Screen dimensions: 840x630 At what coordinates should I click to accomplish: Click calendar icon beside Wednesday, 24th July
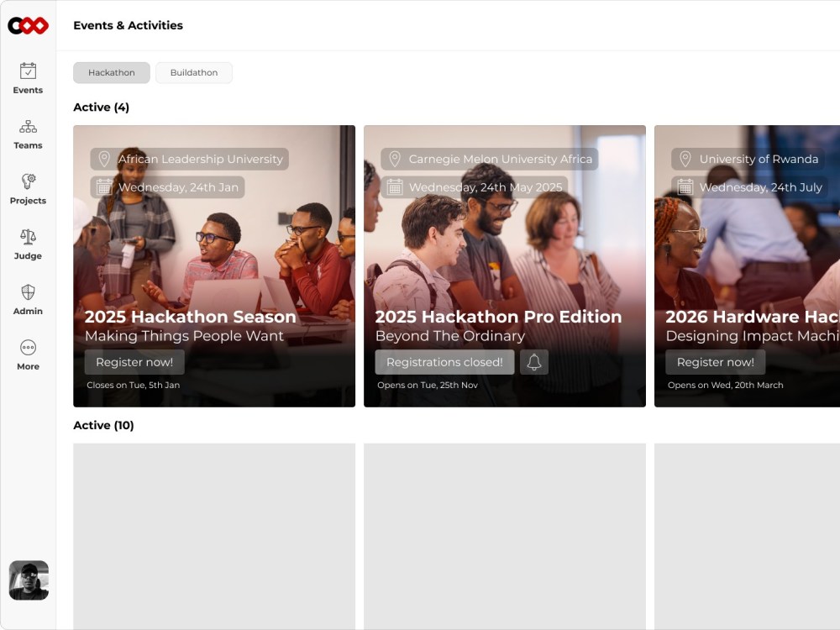click(685, 187)
